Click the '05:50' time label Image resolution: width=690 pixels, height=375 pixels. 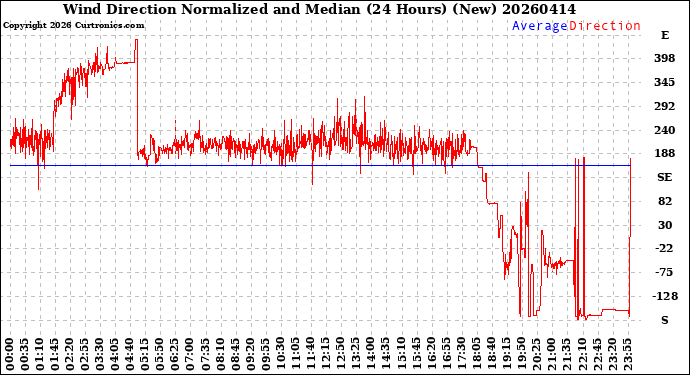[x=160, y=355]
